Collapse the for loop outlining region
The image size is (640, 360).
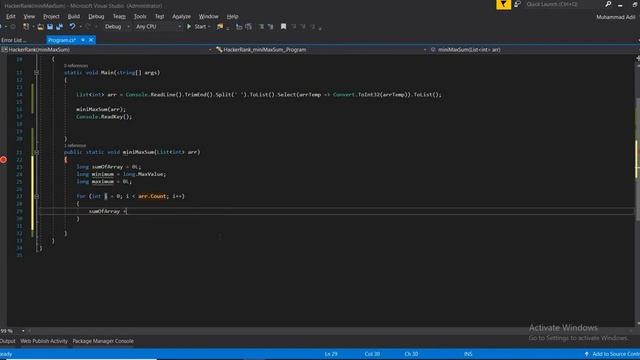36,196
